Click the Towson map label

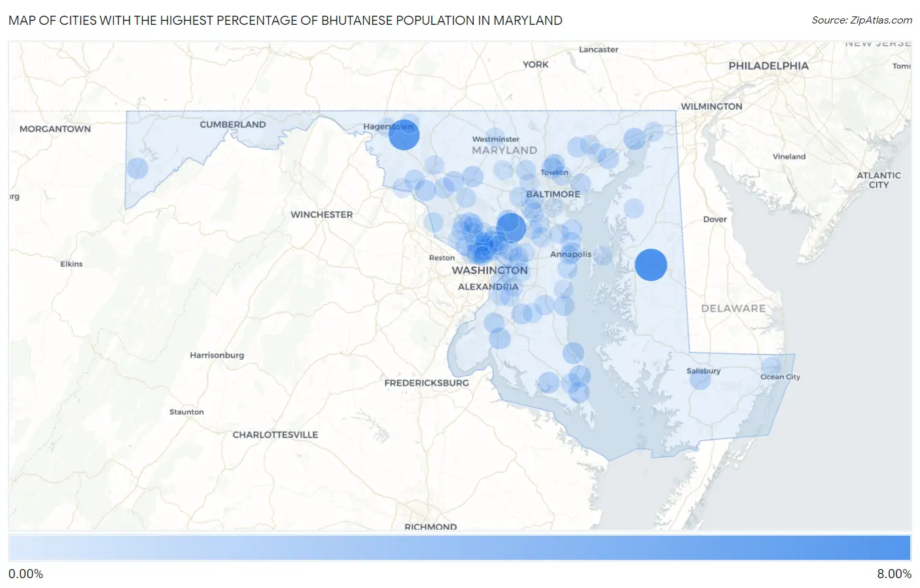[554, 173]
